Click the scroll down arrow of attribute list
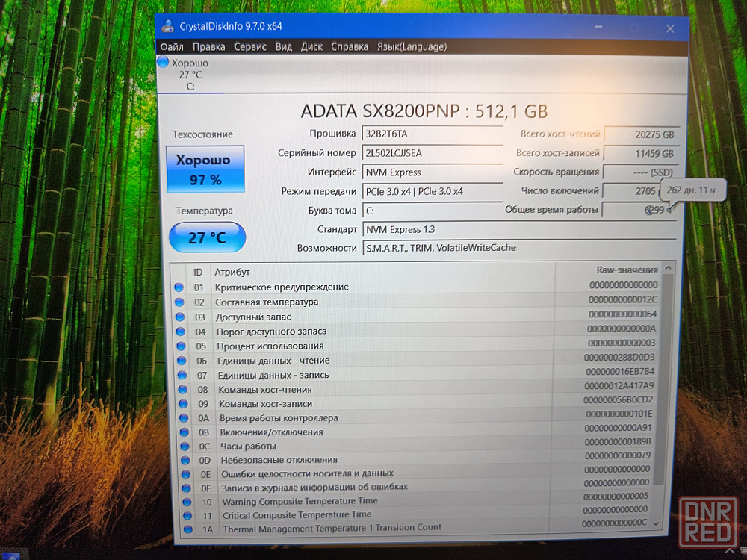The height and width of the screenshot is (560, 747). tap(656, 523)
